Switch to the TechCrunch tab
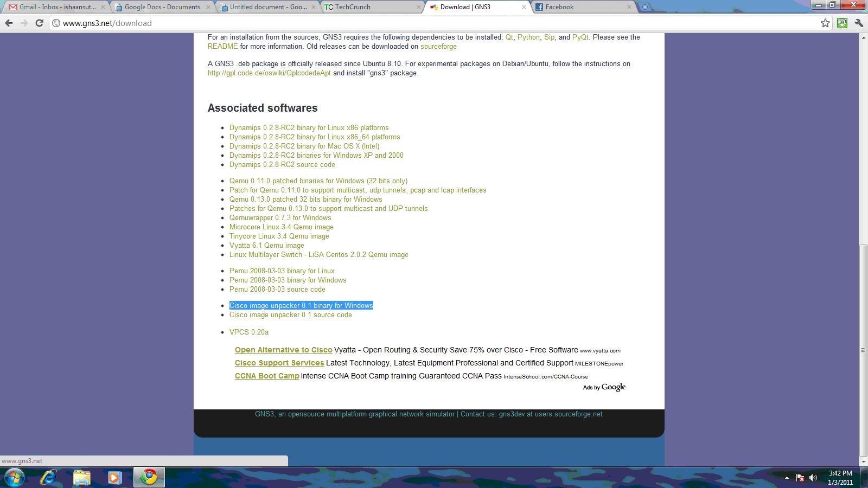Image resolution: width=868 pixels, height=488 pixels. tap(372, 7)
